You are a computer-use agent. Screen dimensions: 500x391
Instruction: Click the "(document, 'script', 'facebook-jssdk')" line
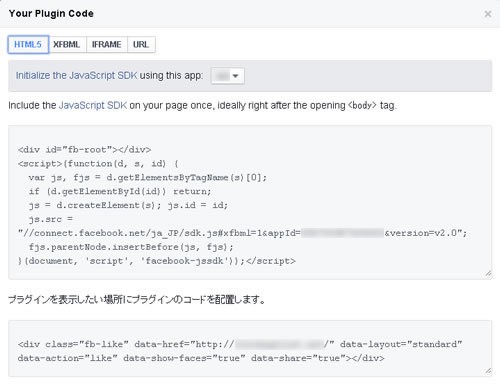click(157, 261)
